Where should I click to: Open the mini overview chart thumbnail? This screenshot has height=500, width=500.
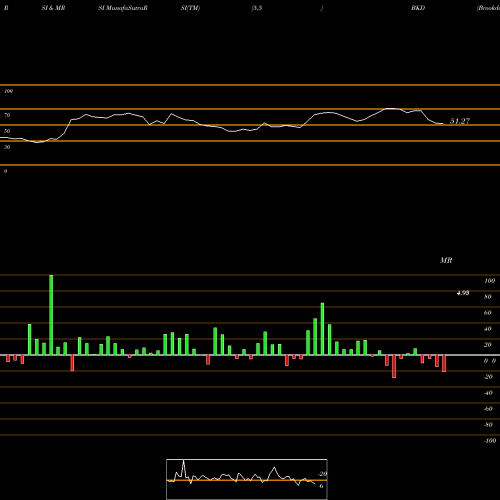(x=247, y=479)
